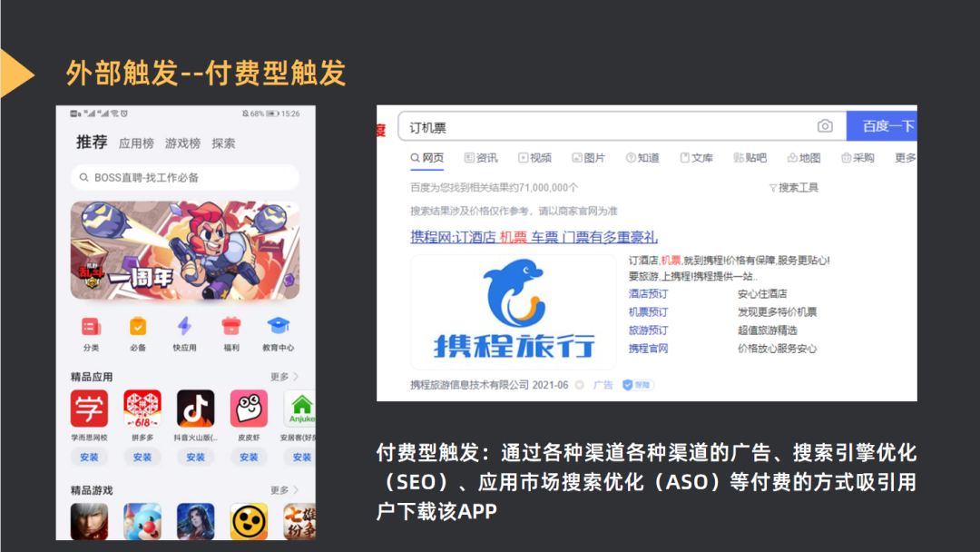Click the 发现更多特价机票 text
This screenshot has height=552, width=980.
point(777,312)
